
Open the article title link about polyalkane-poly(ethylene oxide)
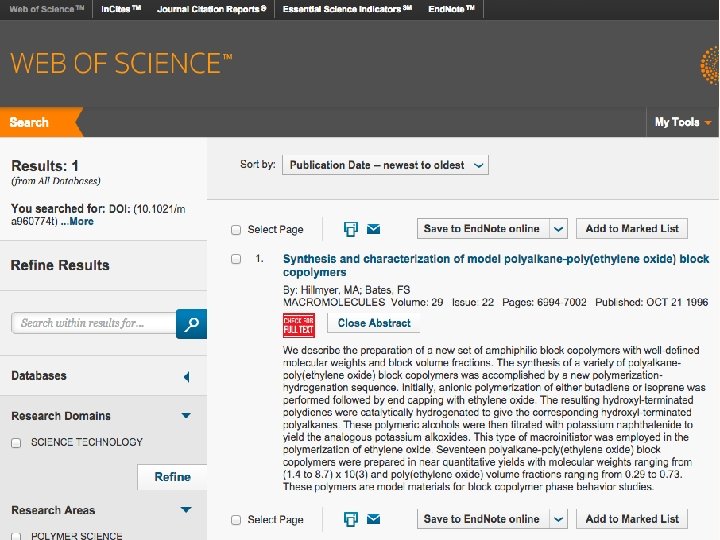coord(496,265)
